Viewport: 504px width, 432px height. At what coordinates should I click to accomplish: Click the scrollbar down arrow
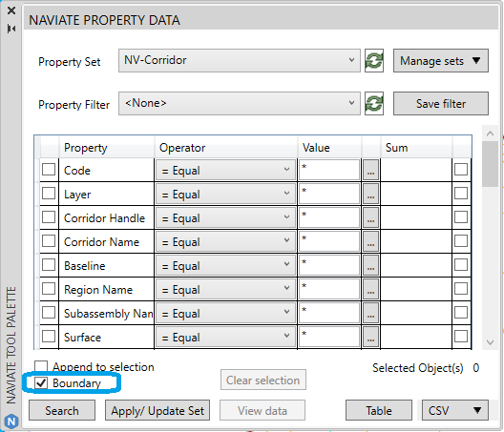[491, 342]
